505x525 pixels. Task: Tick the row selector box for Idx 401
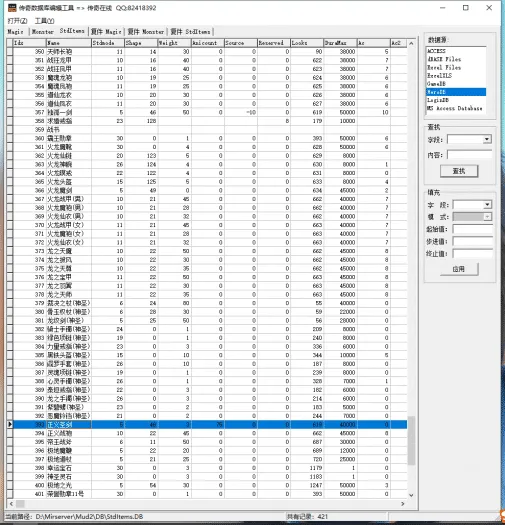point(10,494)
